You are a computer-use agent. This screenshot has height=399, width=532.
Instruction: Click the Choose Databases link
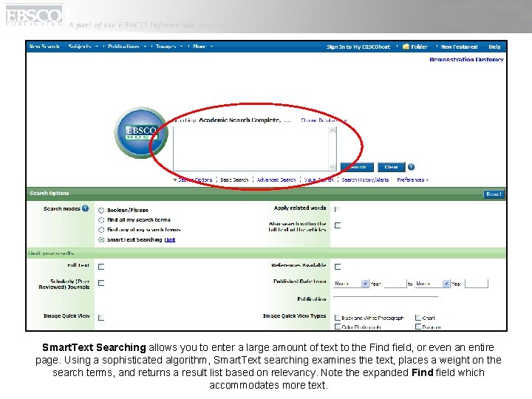pos(324,120)
